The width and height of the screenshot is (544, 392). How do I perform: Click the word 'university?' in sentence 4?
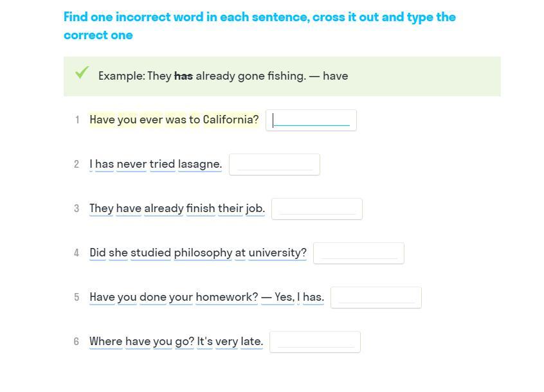click(278, 253)
